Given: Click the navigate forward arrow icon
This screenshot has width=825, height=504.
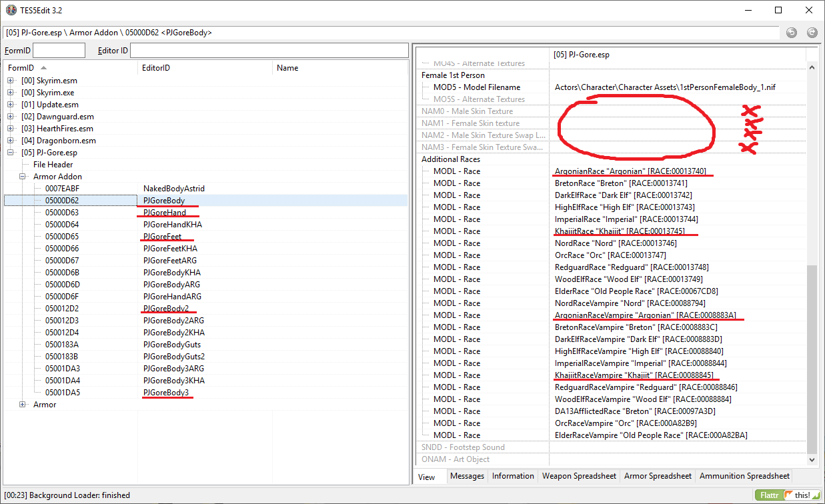Looking at the screenshot, I should pos(812,32).
